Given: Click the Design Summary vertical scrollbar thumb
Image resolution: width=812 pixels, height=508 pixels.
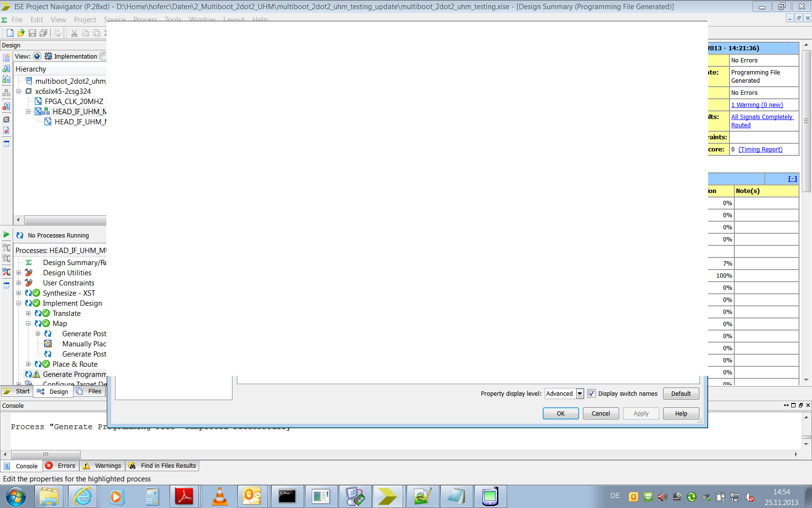Looking at the screenshot, I should pyautogui.click(x=806, y=121).
